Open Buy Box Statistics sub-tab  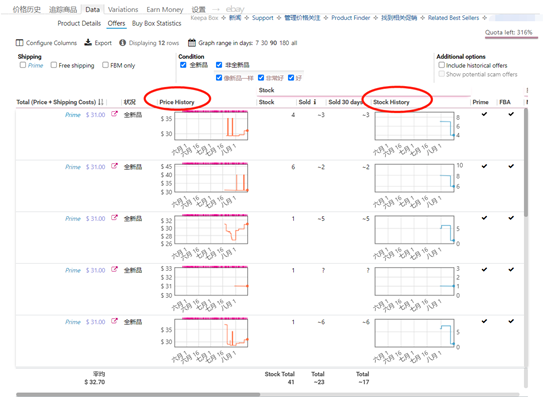click(x=157, y=23)
